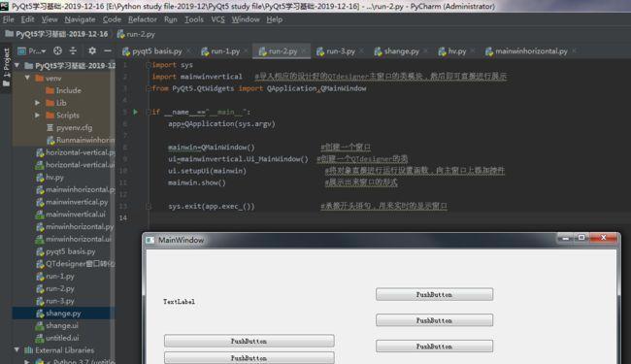Switch to run-1.py editor tab
Image resolution: width=631 pixels, height=364 pixels.
click(x=225, y=51)
